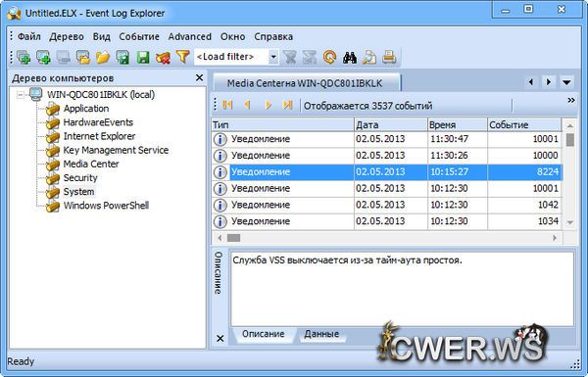This screenshot has width=588, height=377.
Task: Click the horizontal scrollbar right arrow
Action: 555,238
